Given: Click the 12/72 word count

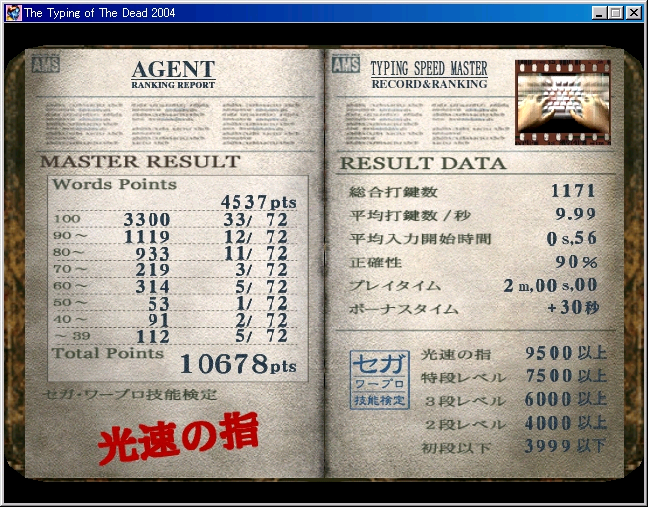Looking at the screenshot, I should [x=255, y=237].
